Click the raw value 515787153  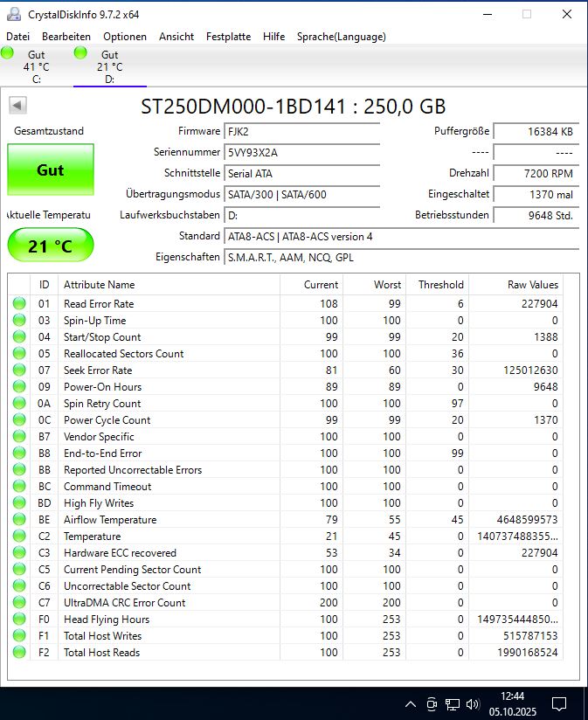click(x=530, y=635)
